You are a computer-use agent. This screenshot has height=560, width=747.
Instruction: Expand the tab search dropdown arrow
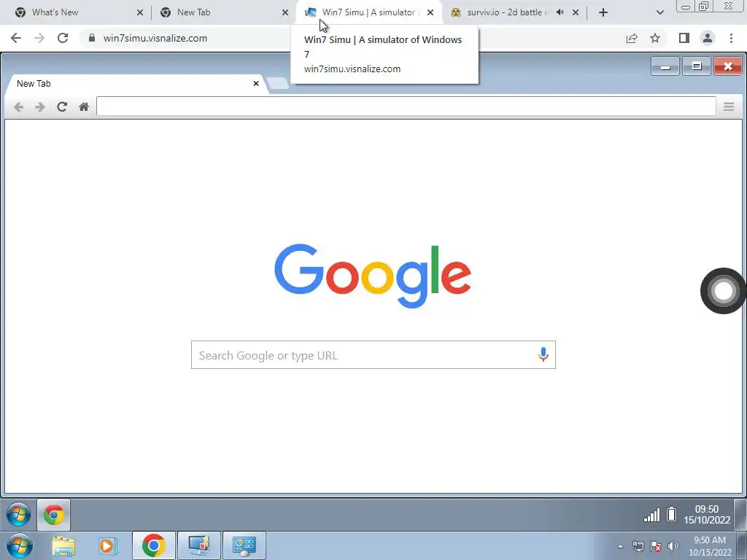coord(659,13)
